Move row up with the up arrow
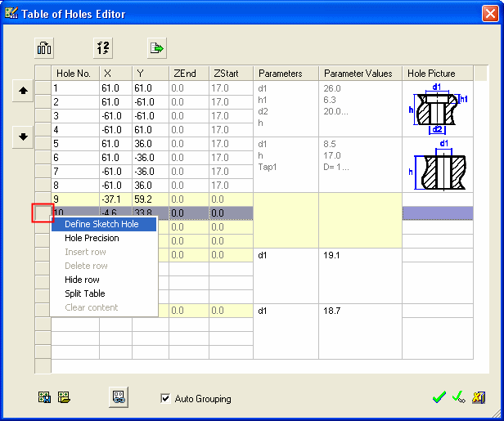This screenshot has height=421, width=504. click(x=23, y=92)
